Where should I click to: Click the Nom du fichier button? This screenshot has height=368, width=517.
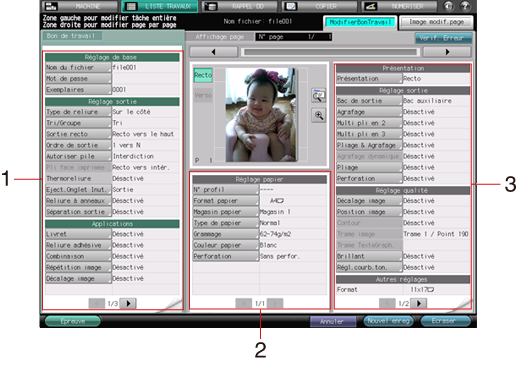[78, 67]
